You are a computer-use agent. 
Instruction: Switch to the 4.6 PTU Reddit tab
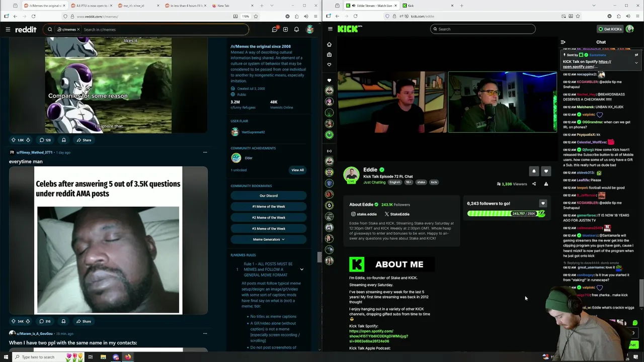91,6
